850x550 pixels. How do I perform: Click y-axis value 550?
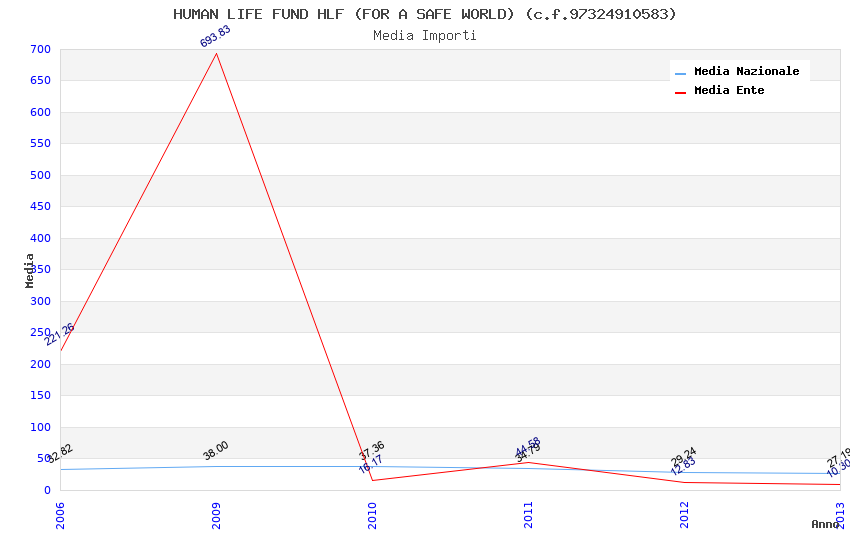41,144
